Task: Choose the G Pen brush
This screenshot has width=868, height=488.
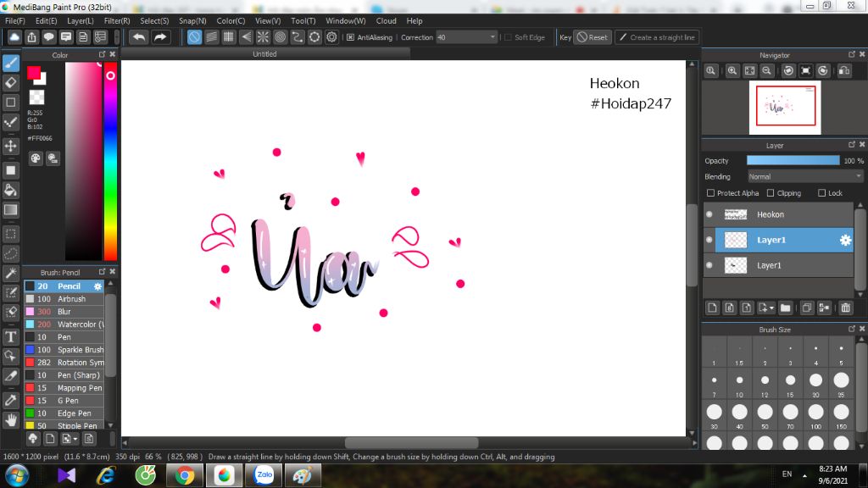Action: pos(64,401)
